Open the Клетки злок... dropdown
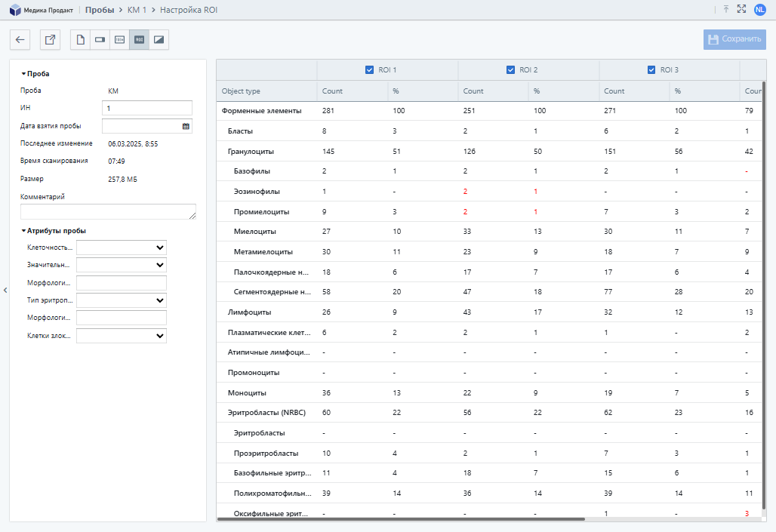This screenshot has width=776, height=532. (x=122, y=336)
